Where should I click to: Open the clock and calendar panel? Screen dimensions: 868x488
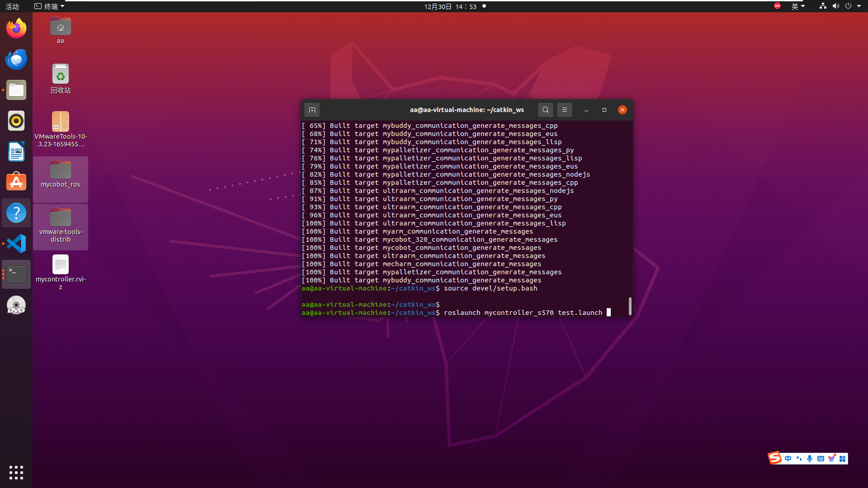pyautogui.click(x=450, y=6)
